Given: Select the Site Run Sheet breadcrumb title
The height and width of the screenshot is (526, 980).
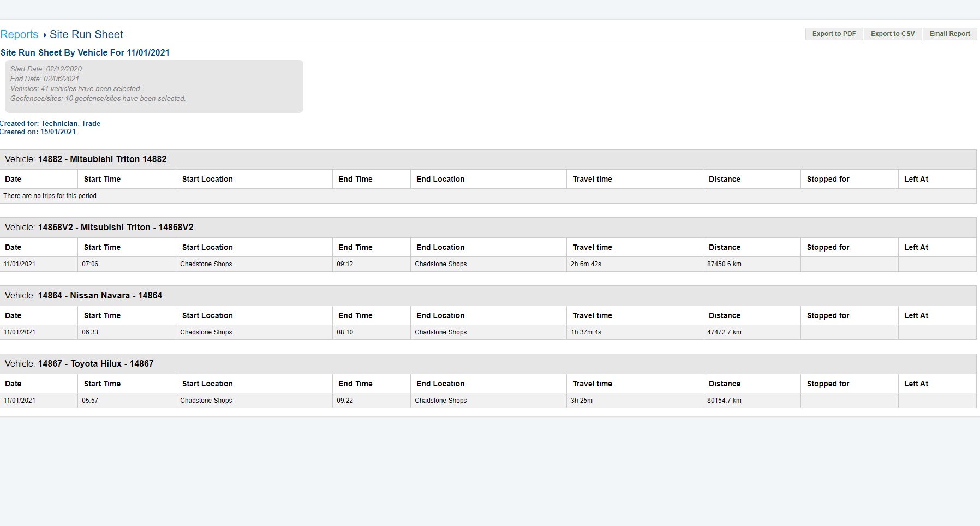Looking at the screenshot, I should 86,34.
